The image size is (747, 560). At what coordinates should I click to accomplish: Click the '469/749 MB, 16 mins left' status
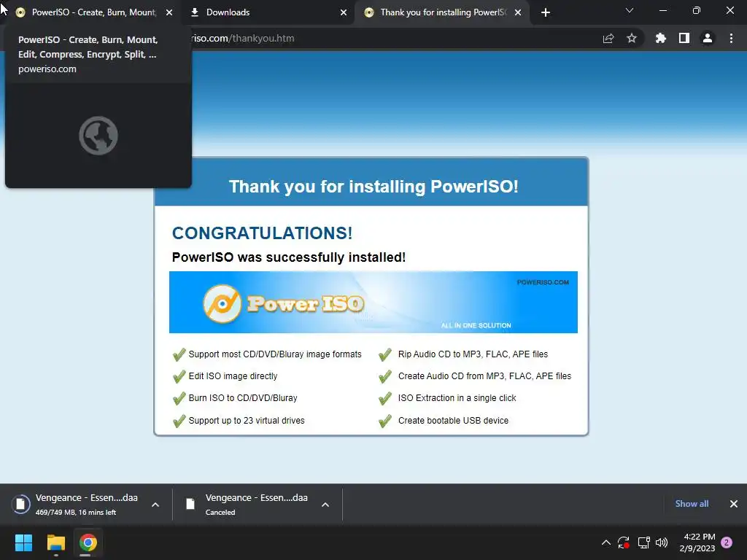click(76, 513)
